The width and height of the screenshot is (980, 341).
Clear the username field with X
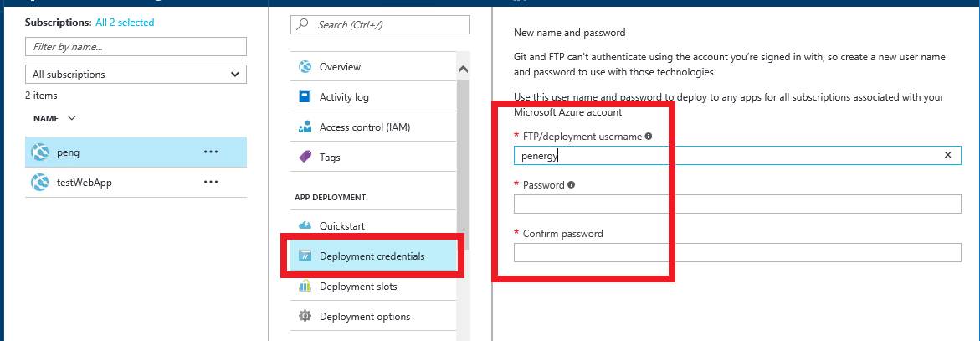[947, 155]
